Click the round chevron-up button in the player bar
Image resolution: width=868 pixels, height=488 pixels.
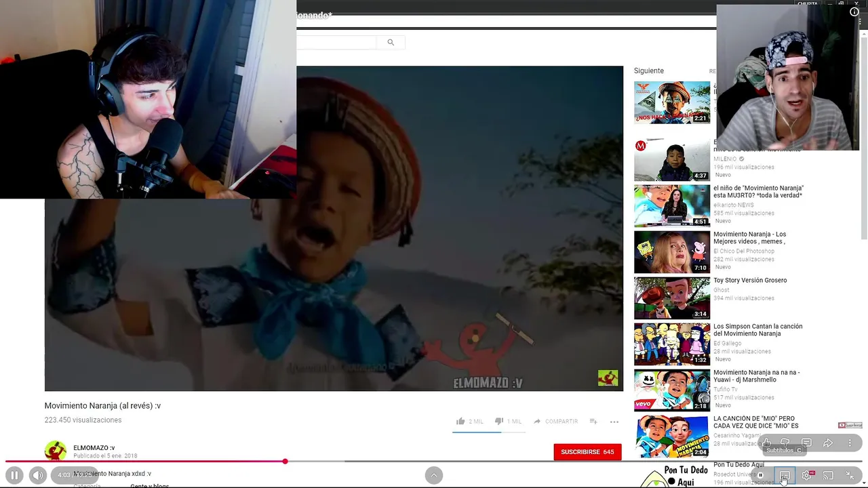[434, 475]
